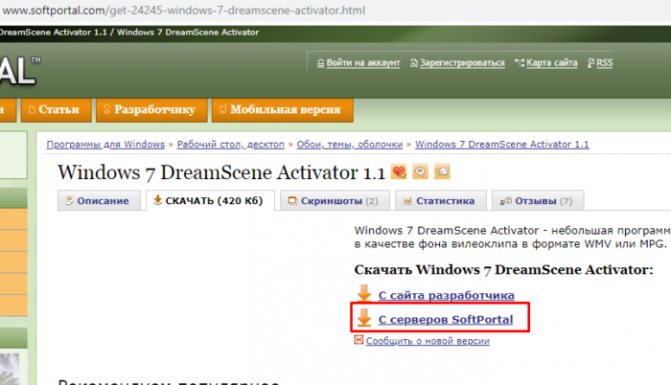Click the speech bubble icon beside title
Screen dimensions: 671x385
coord(420,172)
